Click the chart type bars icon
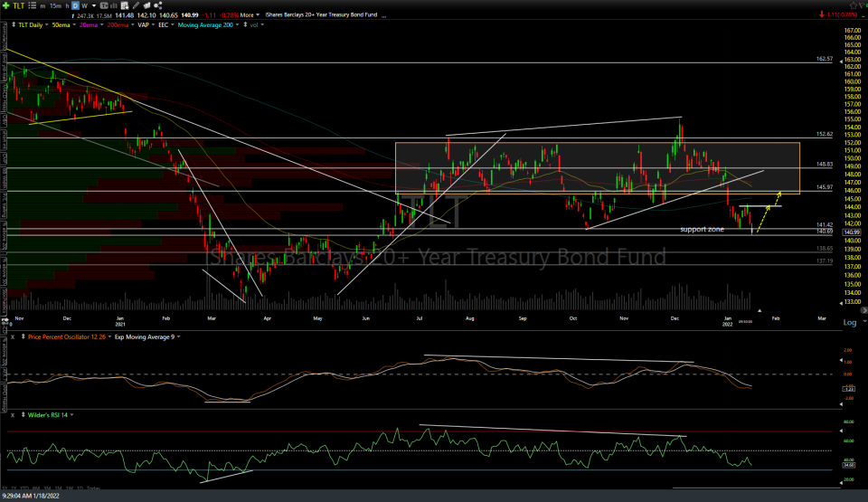Image resolution: width=868 pixels, height=502 pixels. tap(114, 5)
